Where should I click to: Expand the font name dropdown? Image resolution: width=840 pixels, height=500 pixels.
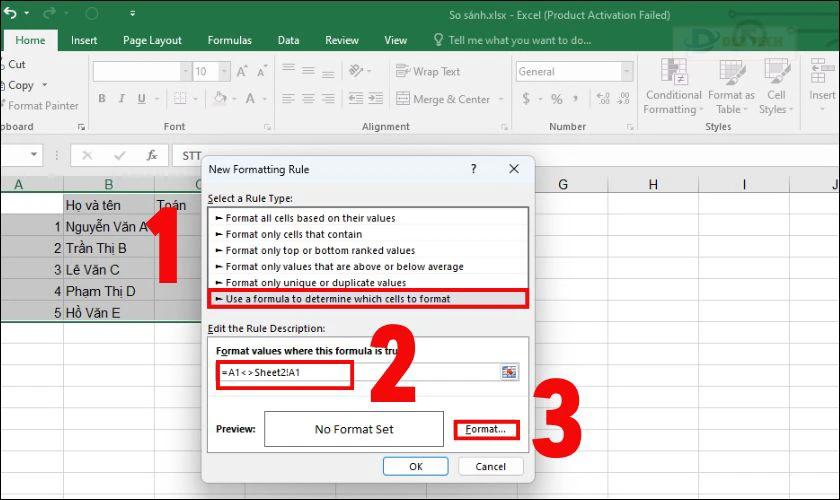tap(185, 71)
